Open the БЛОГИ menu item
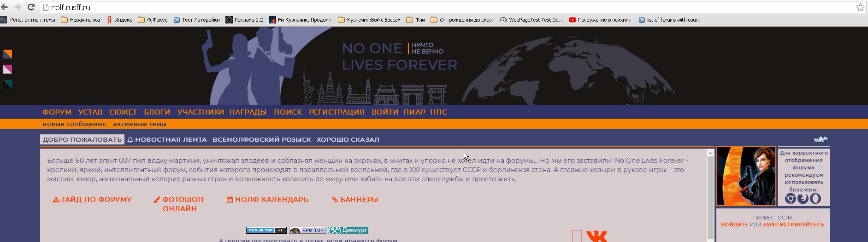 (157, 112)
